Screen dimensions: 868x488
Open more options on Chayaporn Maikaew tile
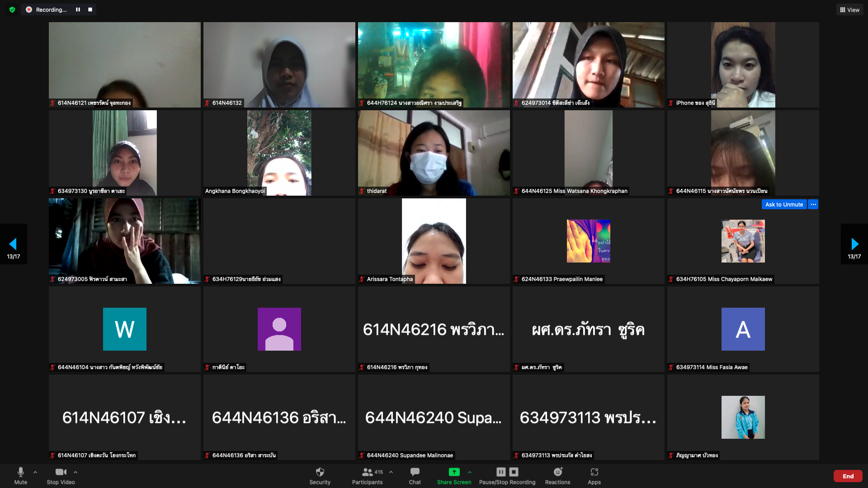pyautogui.click(x=813, y=204)
